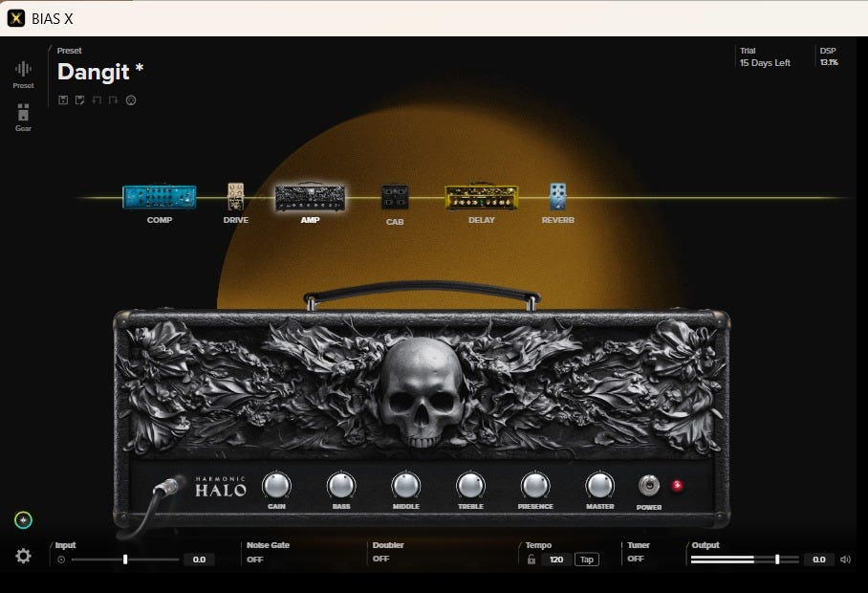Click the output value 0.0 field

[x=819, y=560]
